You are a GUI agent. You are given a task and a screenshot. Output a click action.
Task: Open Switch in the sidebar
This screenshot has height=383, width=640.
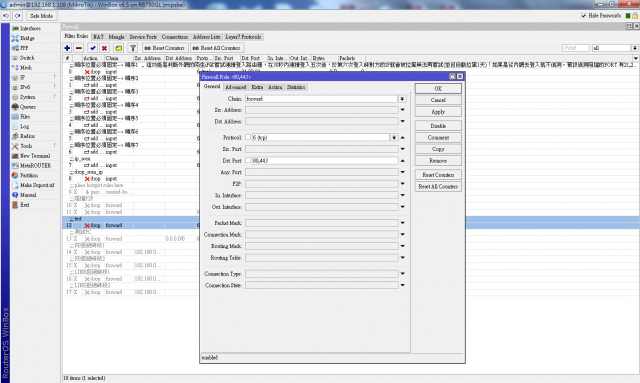27,58
